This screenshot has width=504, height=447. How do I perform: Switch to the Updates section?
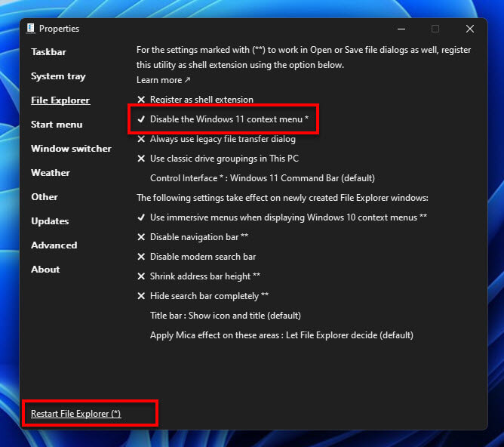click(x=50, y=221)
